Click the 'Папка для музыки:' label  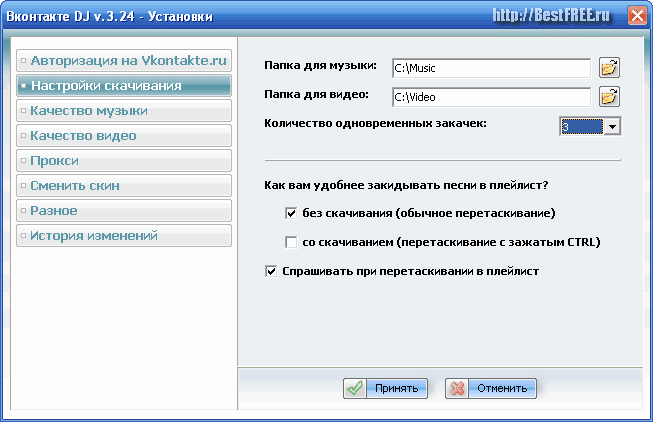(x=320, y=65)
